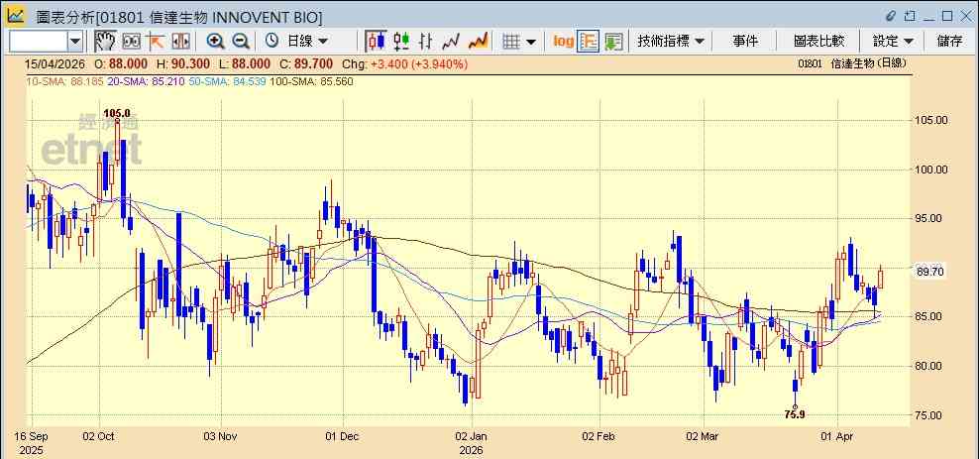Click the 圖表比較 button

[818, 42]
